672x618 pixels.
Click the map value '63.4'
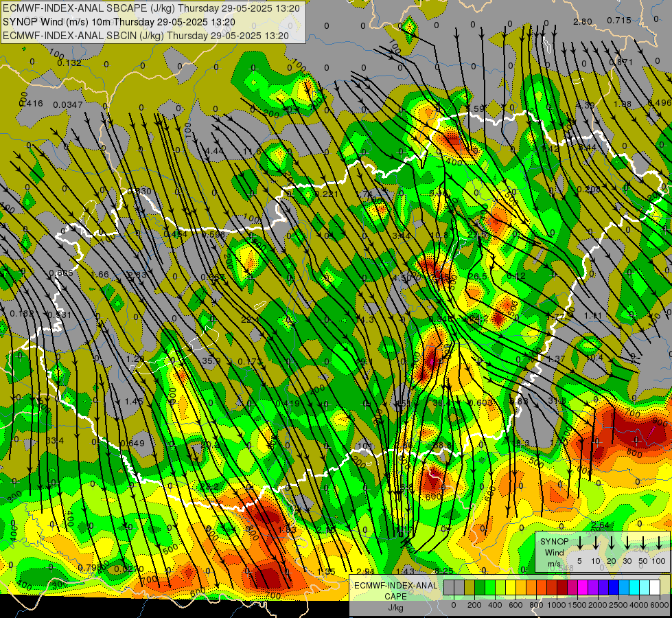54,440
